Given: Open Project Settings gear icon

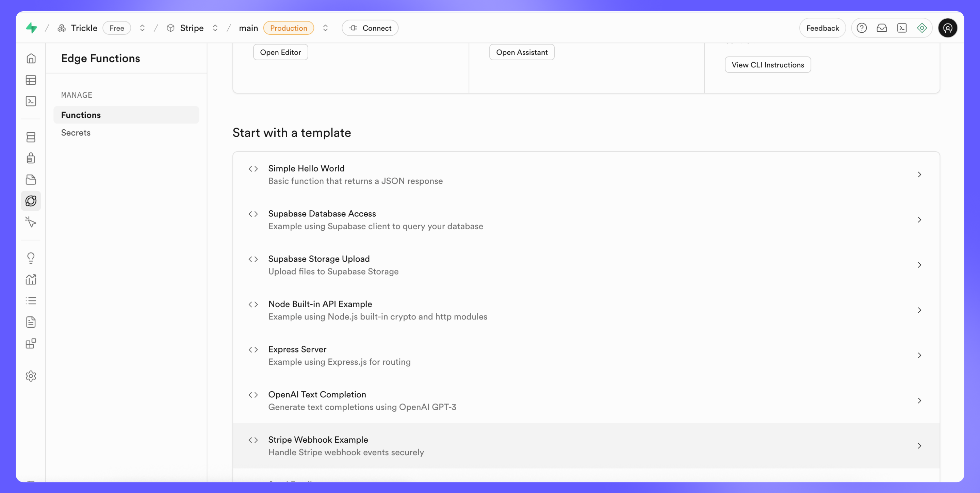Looking at the screenshot, I should coord(31,376).
